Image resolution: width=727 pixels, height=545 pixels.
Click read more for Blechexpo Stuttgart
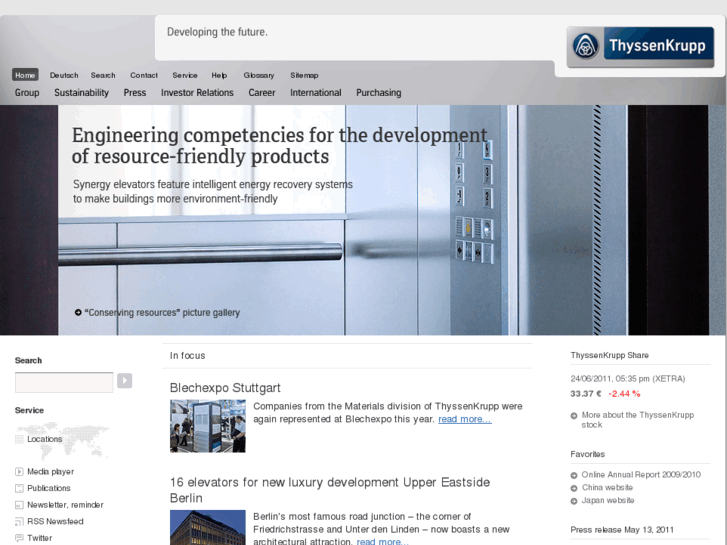465,419
